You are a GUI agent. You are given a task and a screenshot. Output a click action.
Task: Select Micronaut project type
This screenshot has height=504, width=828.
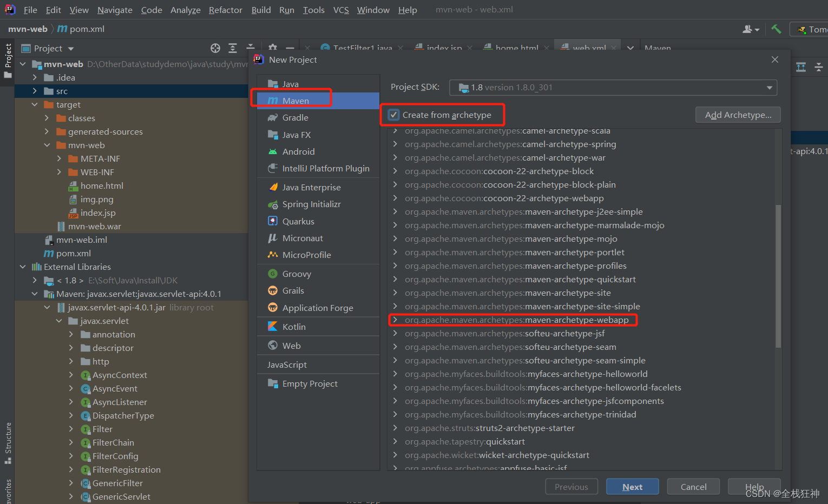pos(318,238)
